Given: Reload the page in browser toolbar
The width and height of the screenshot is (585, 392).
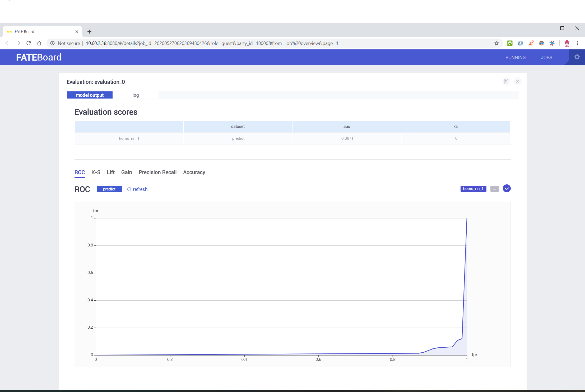Looking at the screenshot, I should (29, 43).
